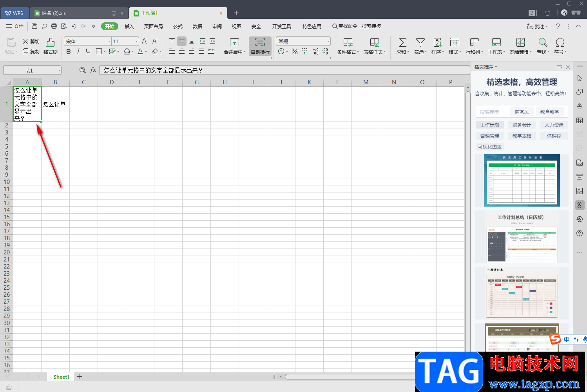Open the Name Box A1 dropdown
This screenshot has width=587, height=392.
pos(59,71)
